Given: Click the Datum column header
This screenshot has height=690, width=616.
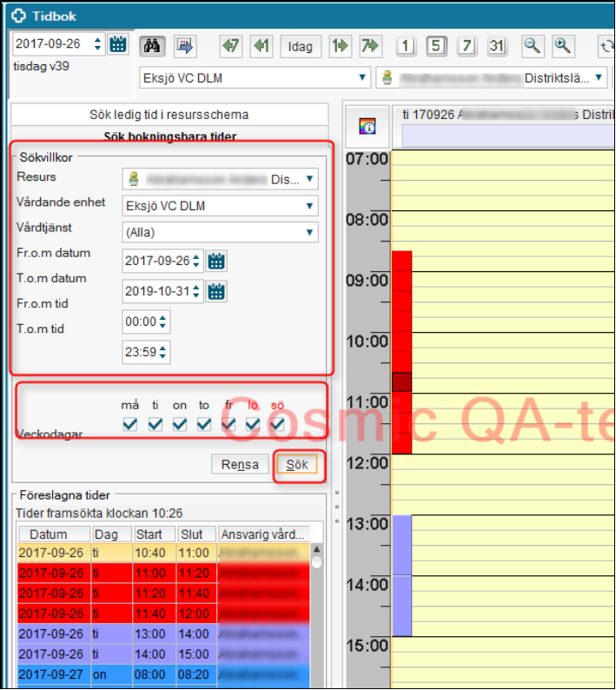Looking at the screenshot, I should 54,534.
